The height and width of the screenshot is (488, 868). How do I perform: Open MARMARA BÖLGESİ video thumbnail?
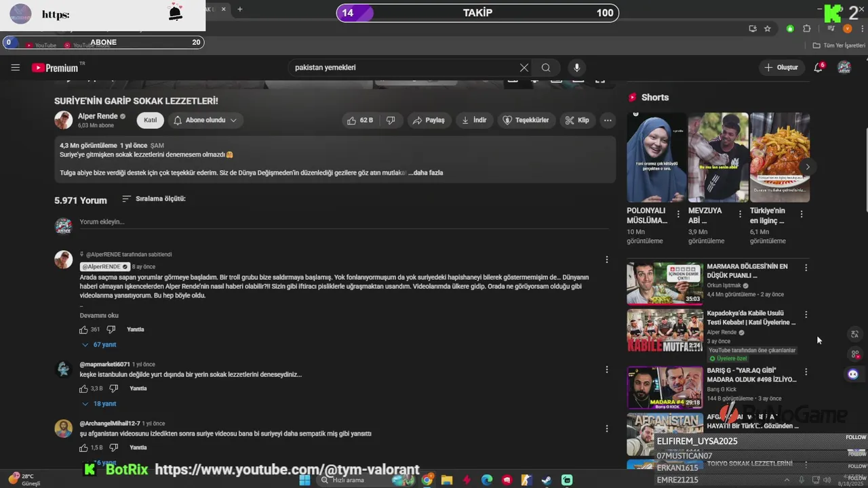click(665, 283)
